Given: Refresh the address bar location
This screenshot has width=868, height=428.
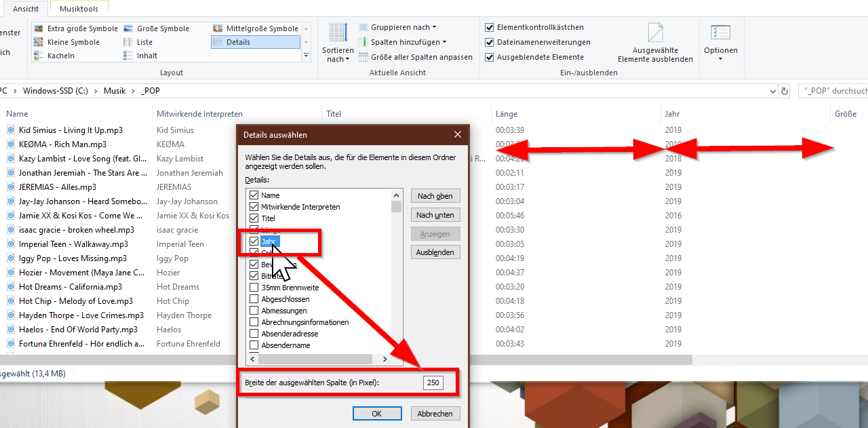Looking at the screenshot, I should click(x=785, y=91).
